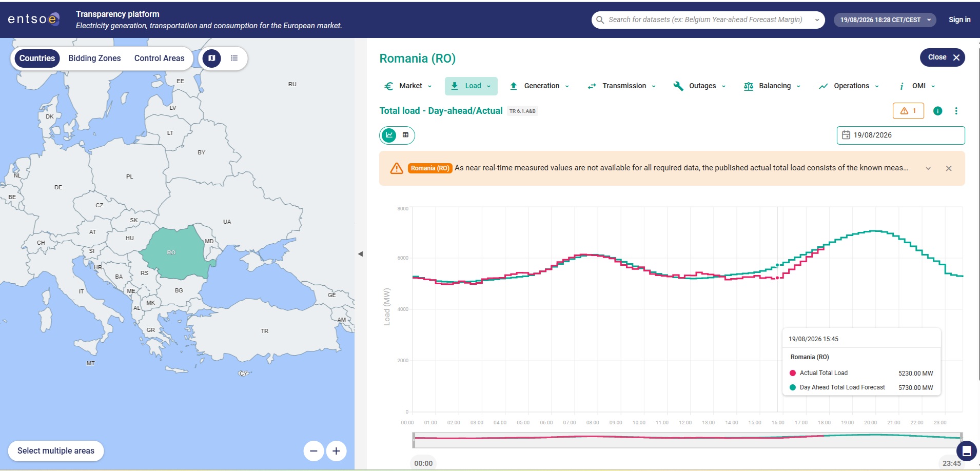
Task: Expand the warning message chevron
Action: pyautogui.click(x=928, y=168)
